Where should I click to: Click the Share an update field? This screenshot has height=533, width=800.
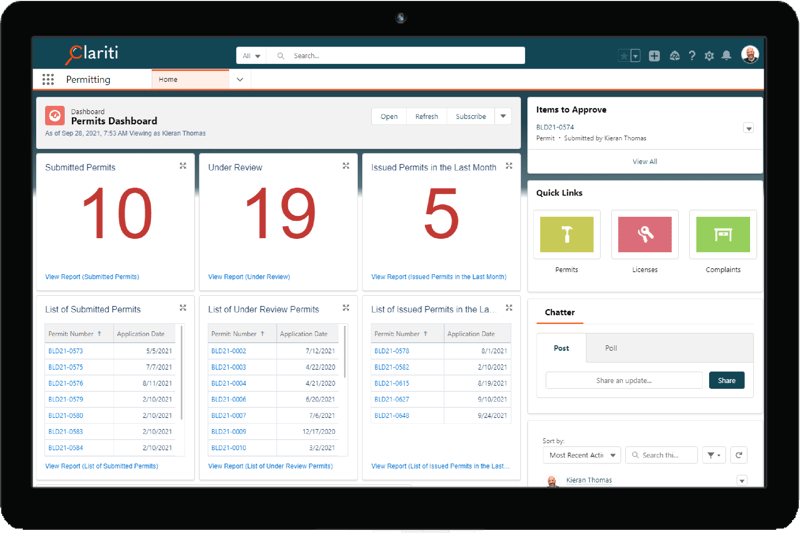point(623,380)
